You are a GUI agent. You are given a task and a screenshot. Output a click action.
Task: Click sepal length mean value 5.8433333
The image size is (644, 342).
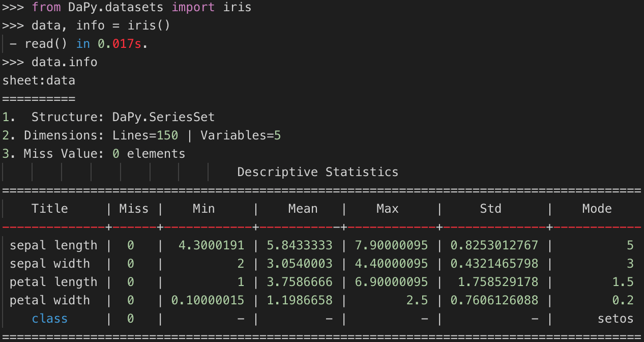click(x=300, y=245)
